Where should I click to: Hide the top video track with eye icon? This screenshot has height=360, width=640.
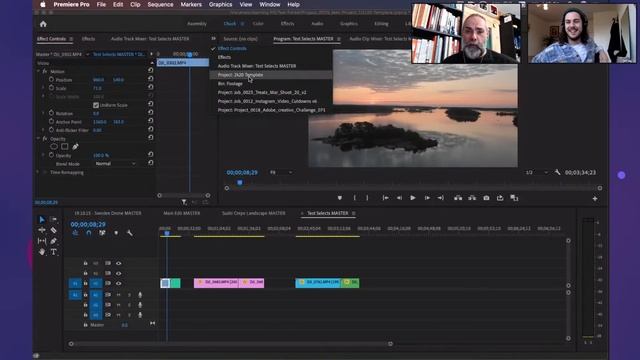tap(118, 263)
